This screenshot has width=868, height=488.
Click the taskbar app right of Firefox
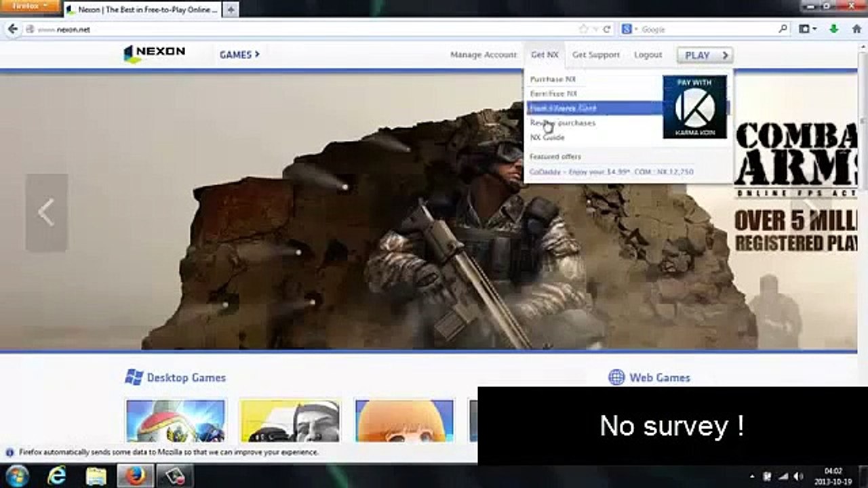174,476
